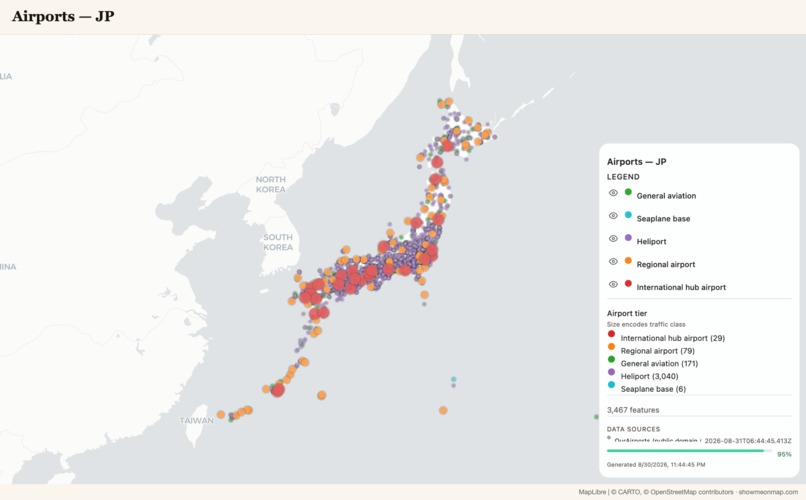Hide Regional airport layer via eye icon
Screen dimensions: 806x500
click(x=613, y=262)
